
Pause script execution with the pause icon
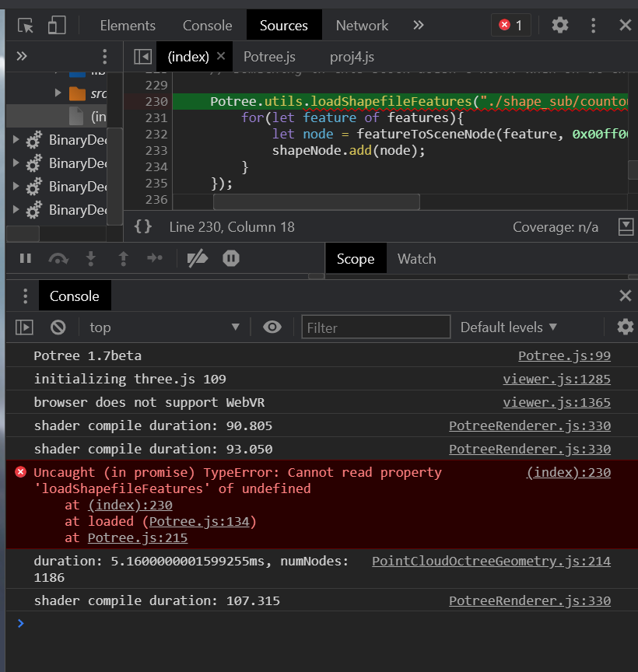pos(26,257)
